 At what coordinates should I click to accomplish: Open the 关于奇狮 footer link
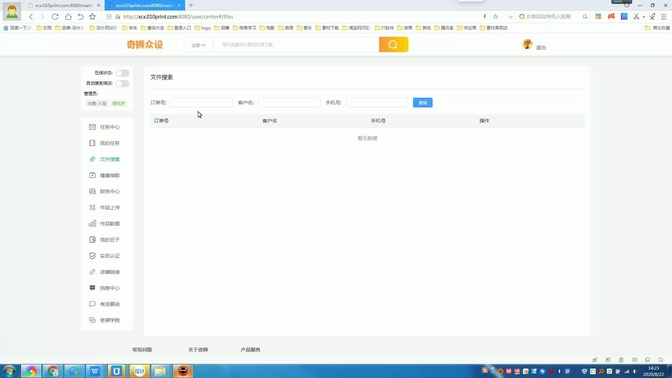pos(198,350)
